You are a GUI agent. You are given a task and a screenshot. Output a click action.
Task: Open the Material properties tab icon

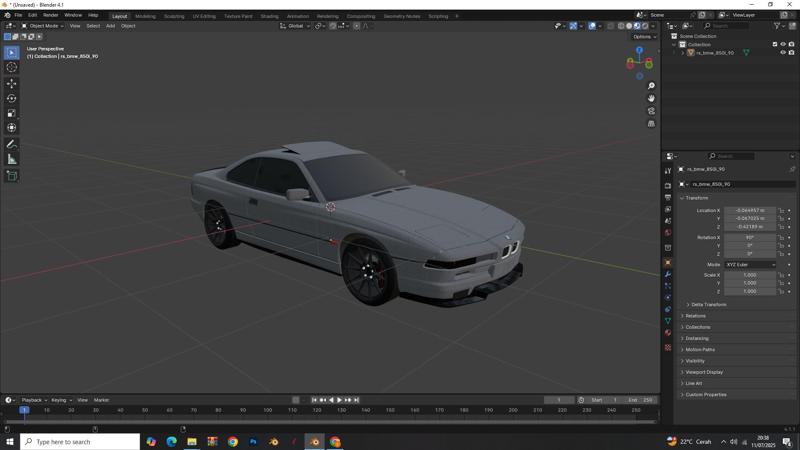point(668,333)
